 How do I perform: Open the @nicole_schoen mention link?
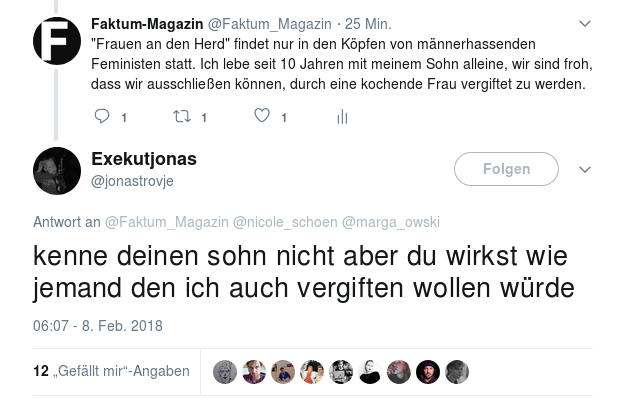285,222
